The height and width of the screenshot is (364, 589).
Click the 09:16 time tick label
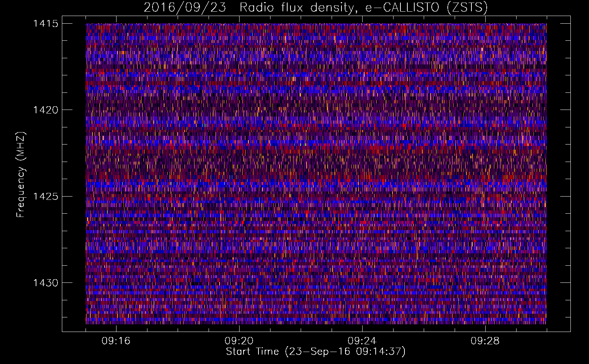point(116,341)
